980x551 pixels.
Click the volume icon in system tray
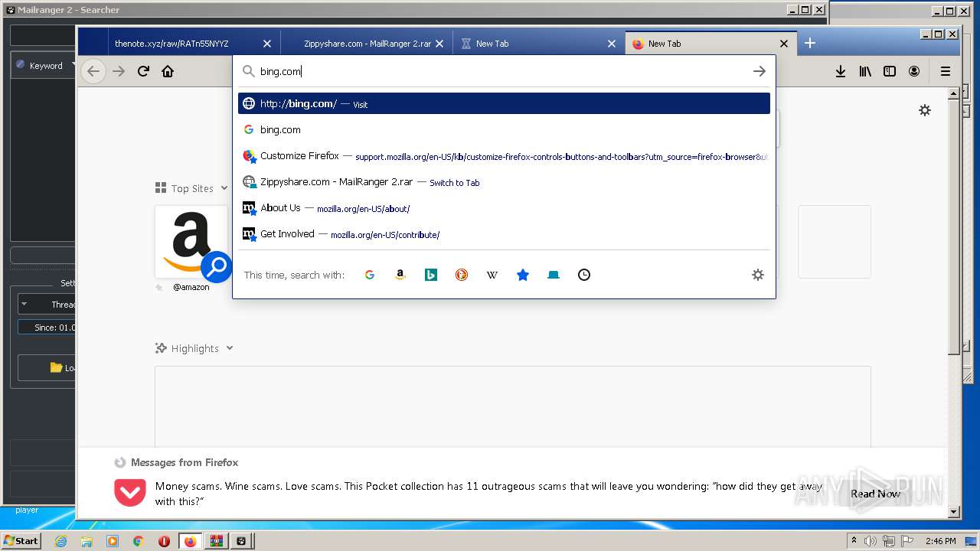click(x=871, y=541)
